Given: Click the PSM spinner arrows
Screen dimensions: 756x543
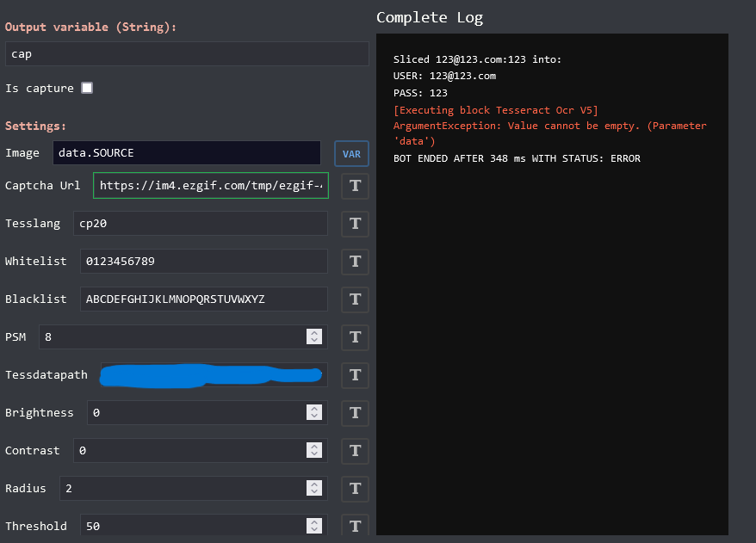Looking at the screenshot, I should pos(314,336).
